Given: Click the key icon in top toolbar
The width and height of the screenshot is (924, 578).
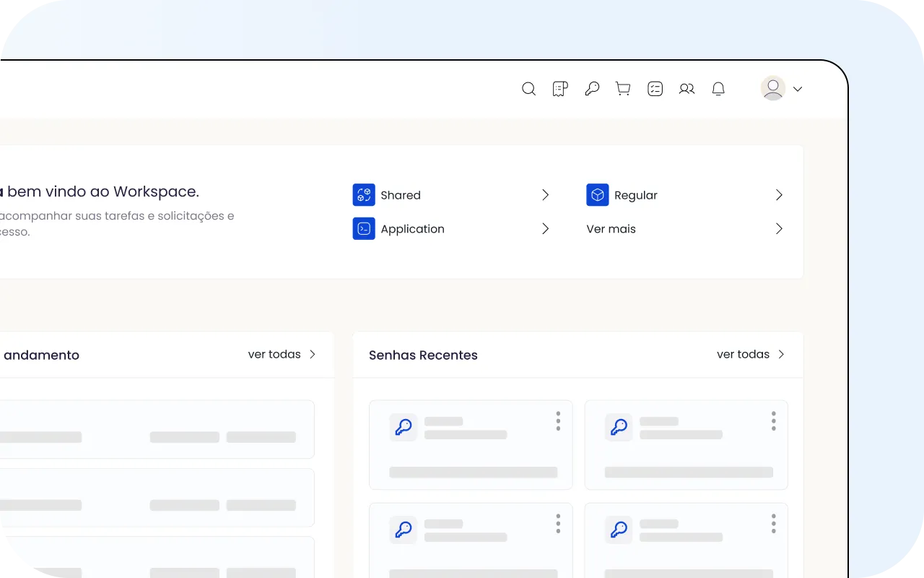Looking at the screenshot, I should (x=592, y=89).
